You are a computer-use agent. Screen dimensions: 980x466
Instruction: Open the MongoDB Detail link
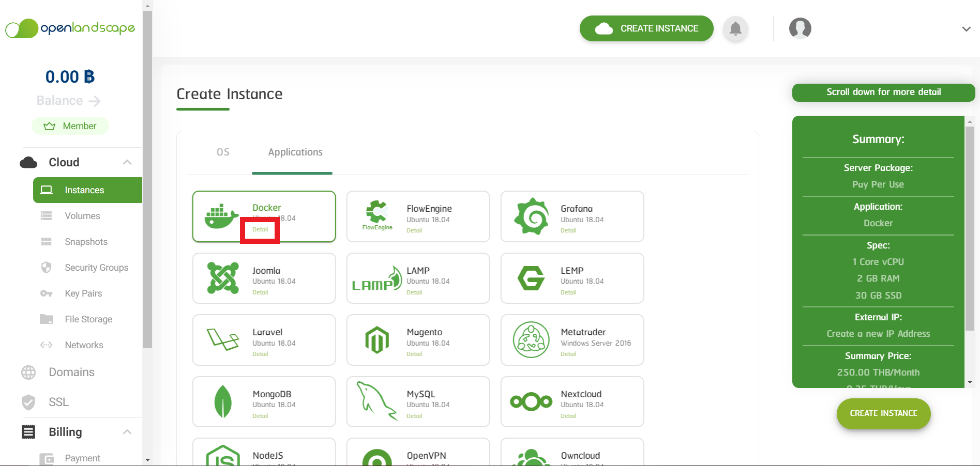(x=260, y=416)
